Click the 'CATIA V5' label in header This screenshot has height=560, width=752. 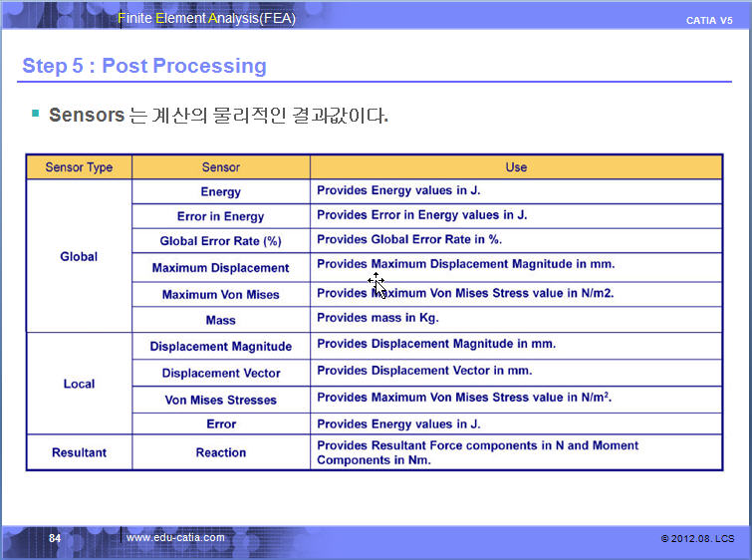pos(709,21)
